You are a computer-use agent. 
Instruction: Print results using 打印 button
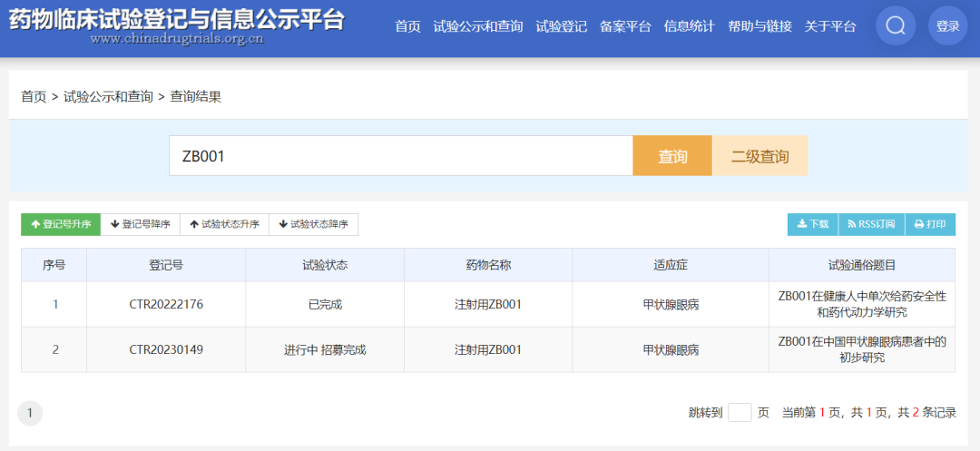point(930,224)
